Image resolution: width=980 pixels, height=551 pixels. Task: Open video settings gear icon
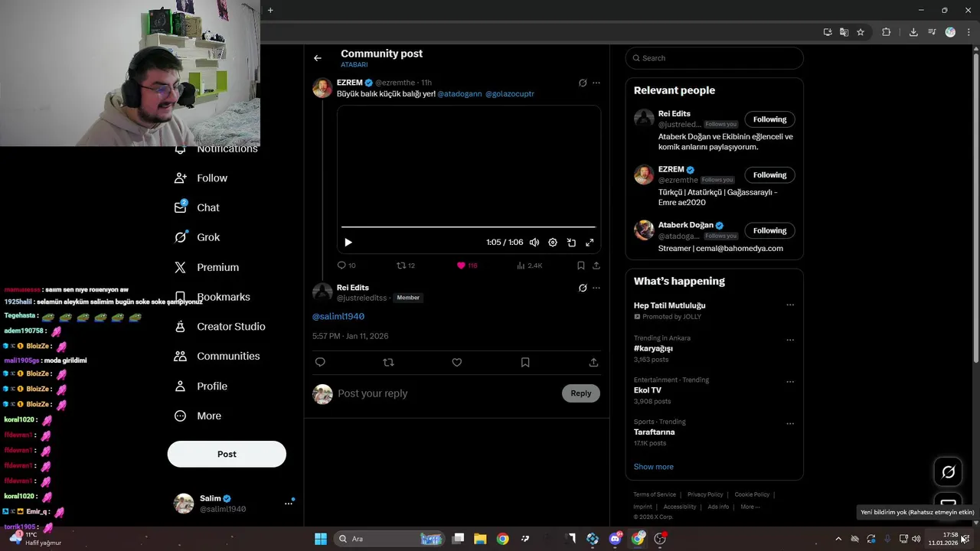(553, 243)
